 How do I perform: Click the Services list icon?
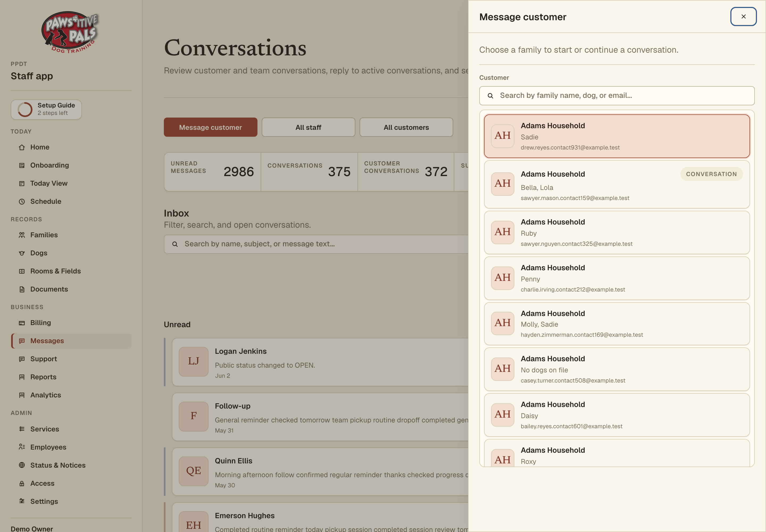coord(22,429)
